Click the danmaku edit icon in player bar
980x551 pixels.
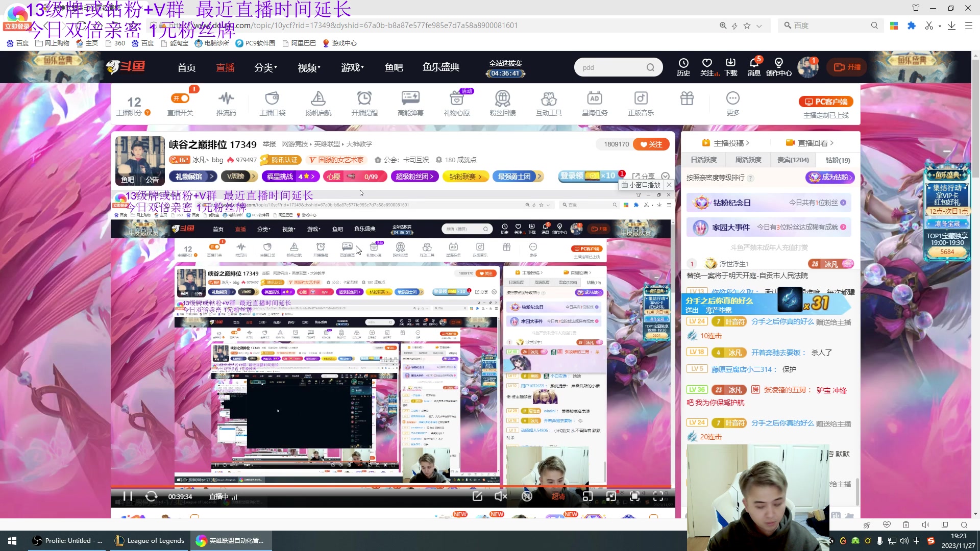pos(477,496)
